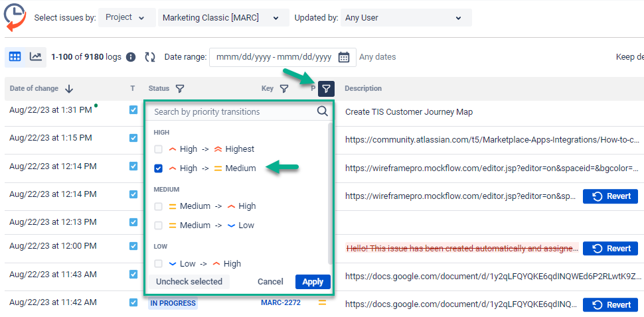Refresh the logs list
644x317 pixels.
(x=150, y=57)
